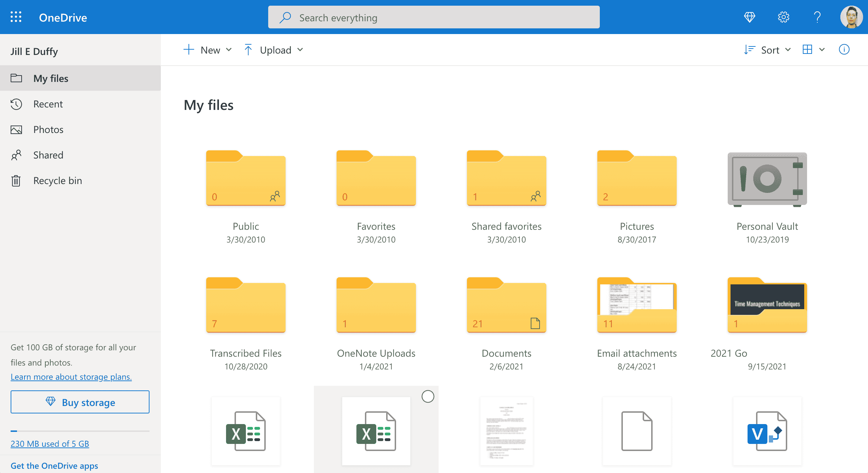Open Learn more about storage plans link
The width and height of the screenshot is (868, 473).
point(71,377)
